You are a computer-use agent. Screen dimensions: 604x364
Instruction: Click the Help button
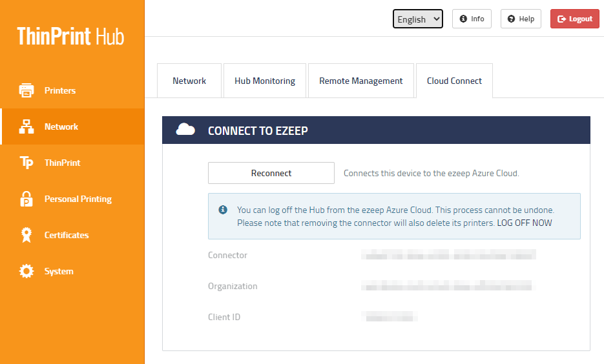(x=521, y=19)
